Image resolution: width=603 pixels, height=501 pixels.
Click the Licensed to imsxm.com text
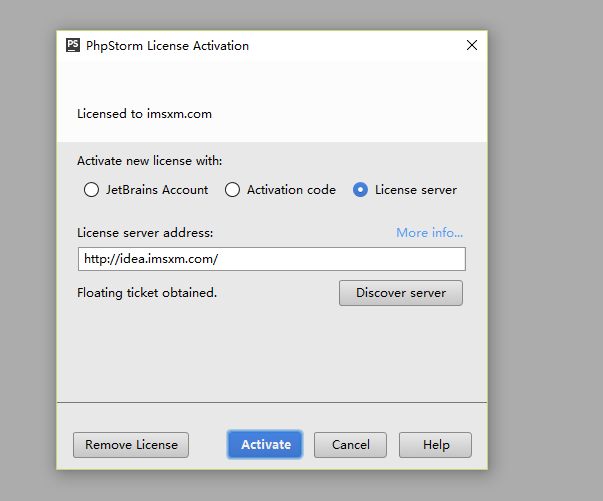(144, 114)
